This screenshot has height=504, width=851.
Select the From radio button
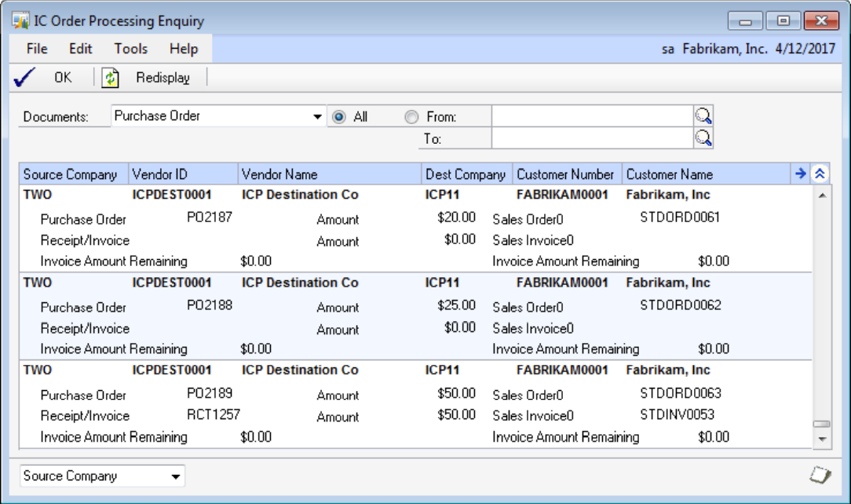(411, 117)
